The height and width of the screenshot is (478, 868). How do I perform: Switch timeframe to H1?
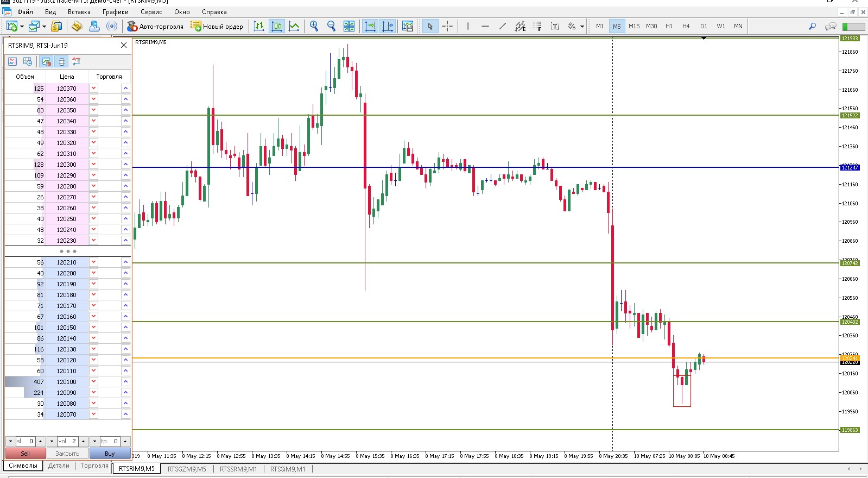click(x=669, y=26)
